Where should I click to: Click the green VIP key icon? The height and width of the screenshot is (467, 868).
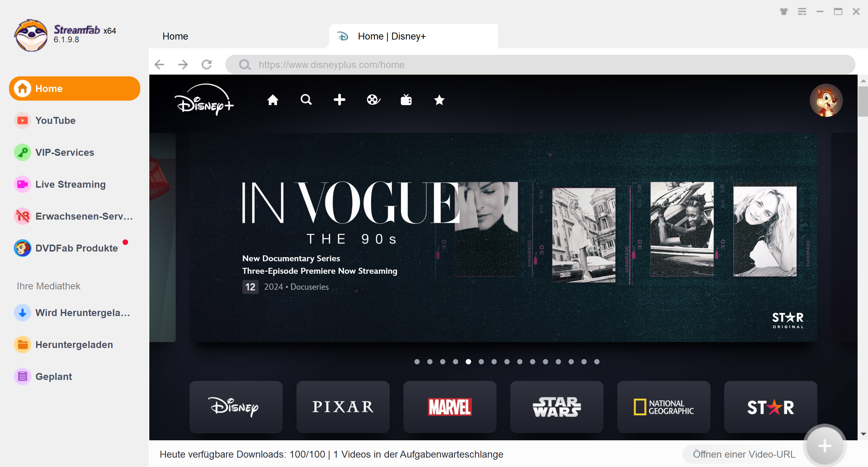coord(23,152)
